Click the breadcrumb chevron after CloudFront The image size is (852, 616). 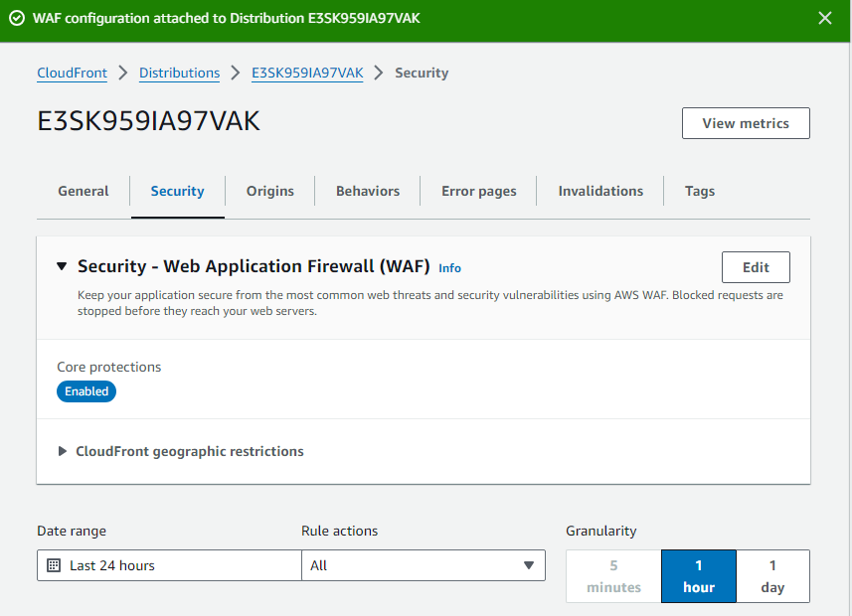(x=123, y=73)
